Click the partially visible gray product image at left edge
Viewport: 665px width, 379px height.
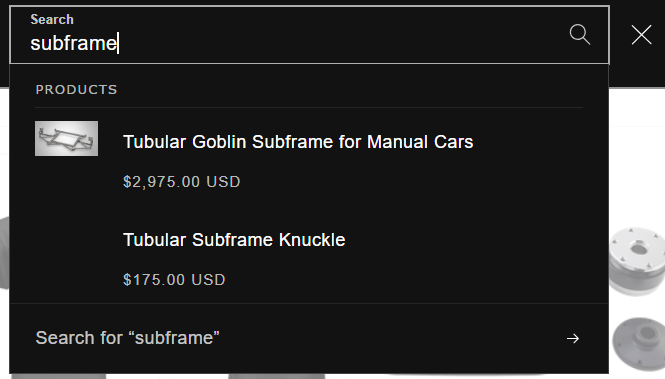tap(4, 253)
